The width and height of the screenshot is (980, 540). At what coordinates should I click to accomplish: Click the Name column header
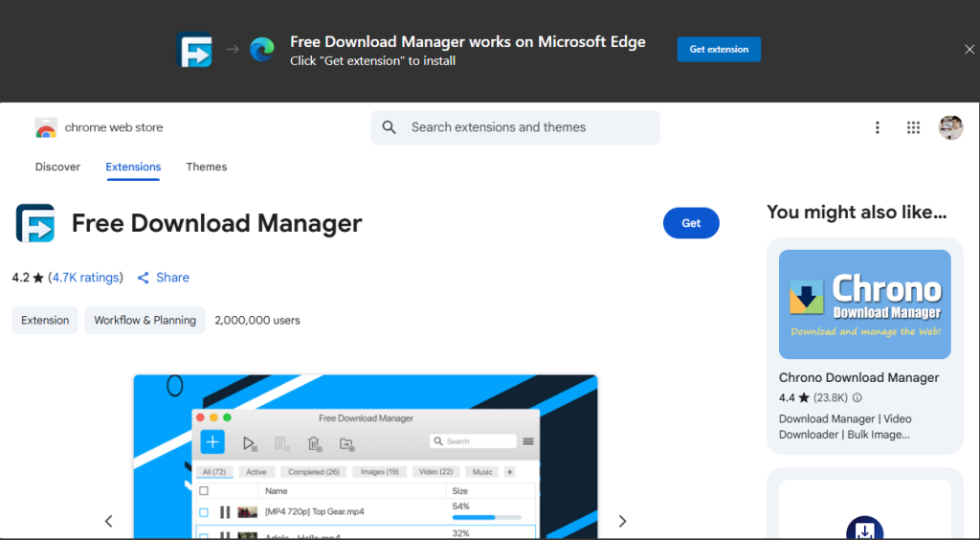click(277, 491)
